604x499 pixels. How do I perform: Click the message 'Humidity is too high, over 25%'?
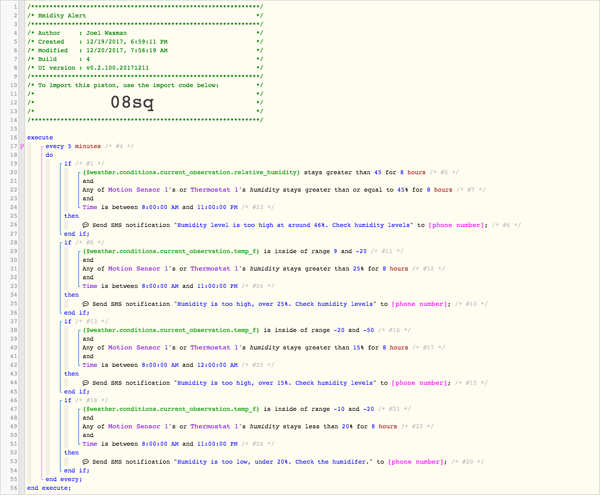(275, 304)
